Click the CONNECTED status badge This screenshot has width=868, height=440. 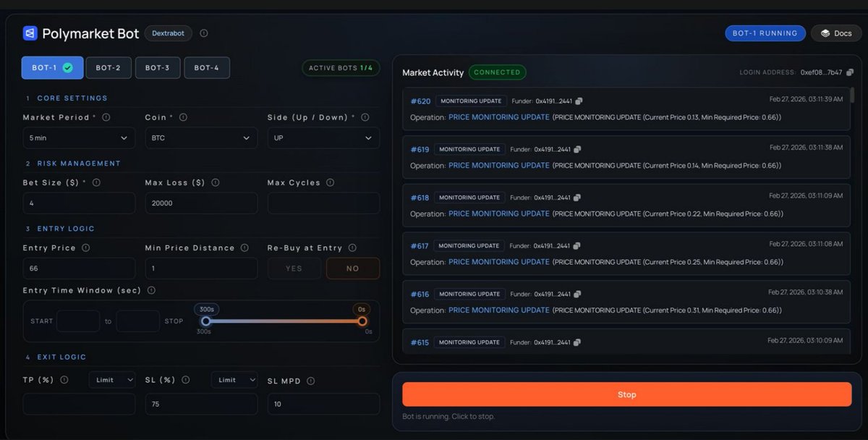(497, 72)
